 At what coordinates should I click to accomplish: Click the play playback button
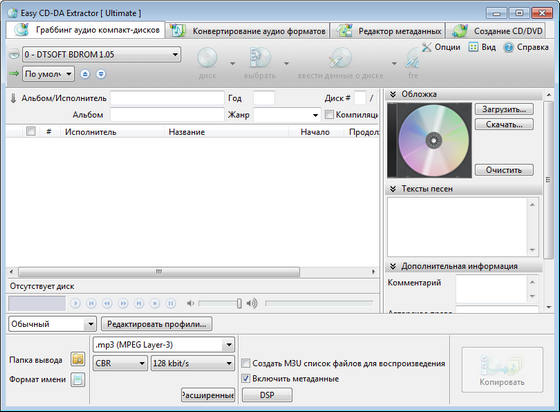pos(75,303)
